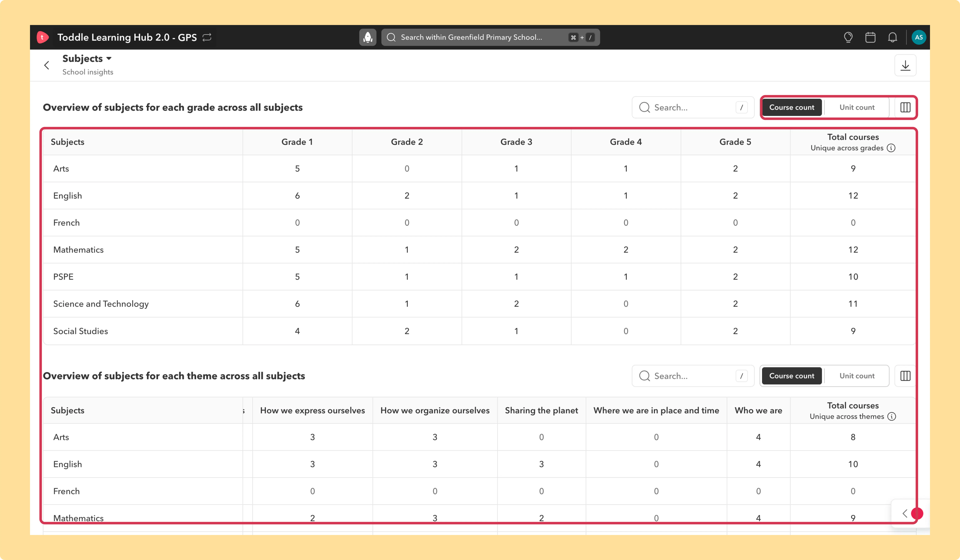Click Social Studies Grade 1 count of 4

(297, 331)
